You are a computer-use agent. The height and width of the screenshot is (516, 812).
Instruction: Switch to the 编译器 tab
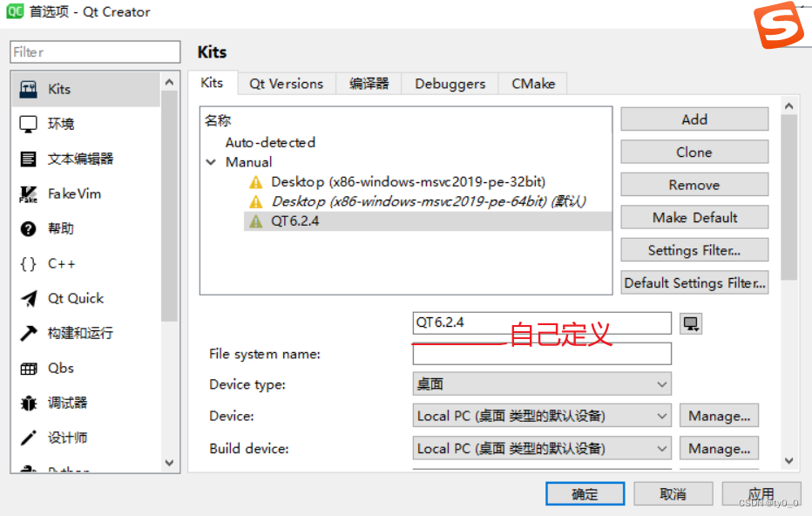click(369, 84)
